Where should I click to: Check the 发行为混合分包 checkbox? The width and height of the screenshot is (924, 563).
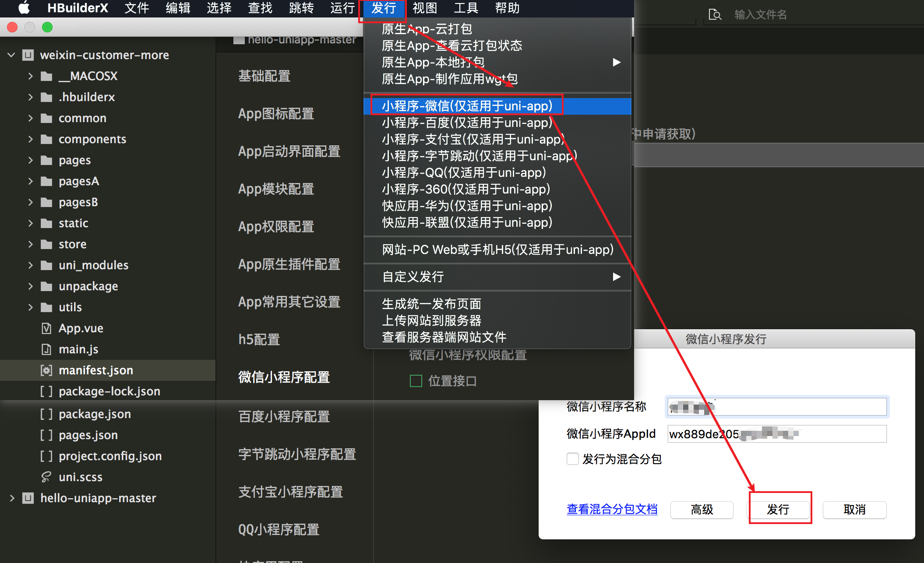point(572,459)
